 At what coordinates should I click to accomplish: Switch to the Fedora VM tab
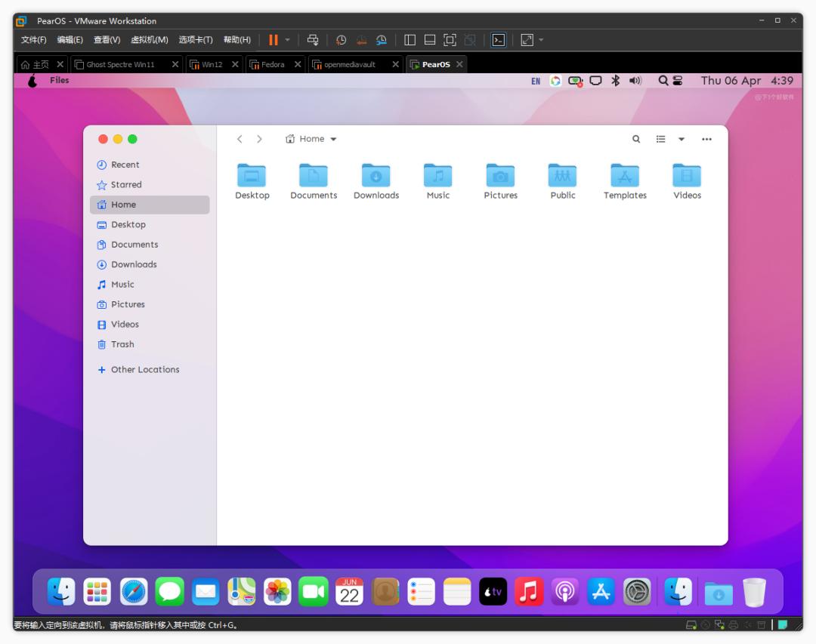tap(272, 64)
